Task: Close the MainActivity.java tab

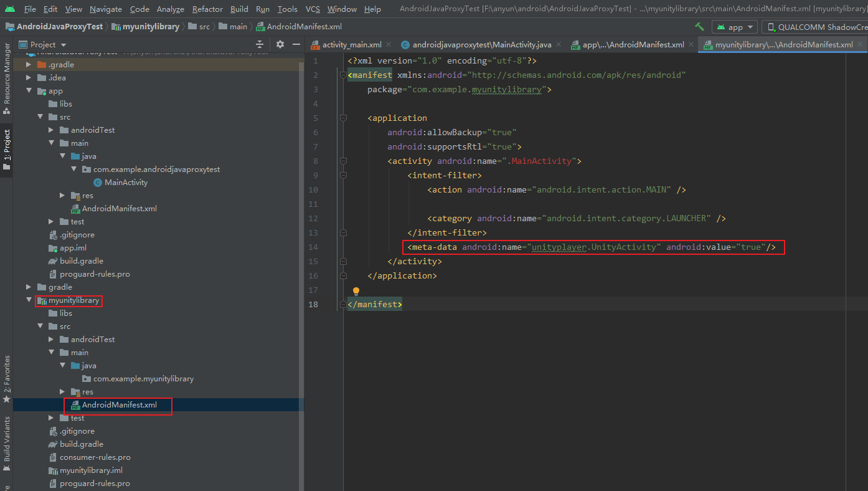Action: (558, 44)
